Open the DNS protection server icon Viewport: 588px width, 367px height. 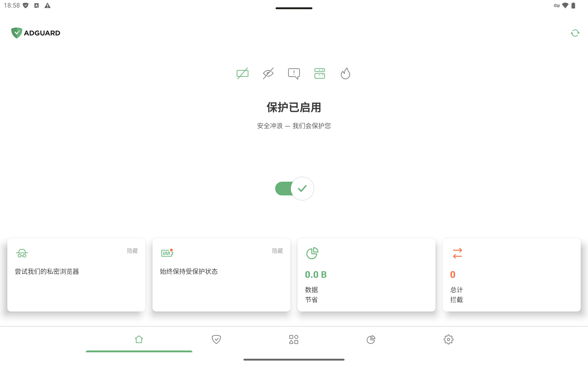[319, 73]
